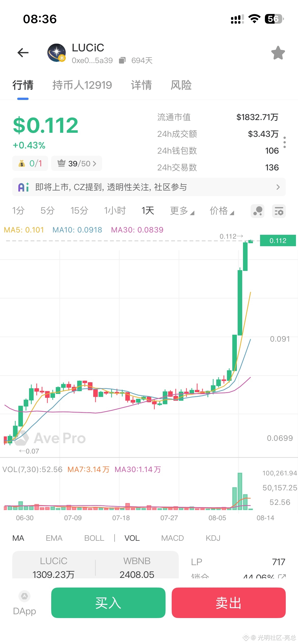Image resolution: width=298 pixels, height=644 pixels.
Task: Toggle BOLL indicator
Action: [94, 538]
